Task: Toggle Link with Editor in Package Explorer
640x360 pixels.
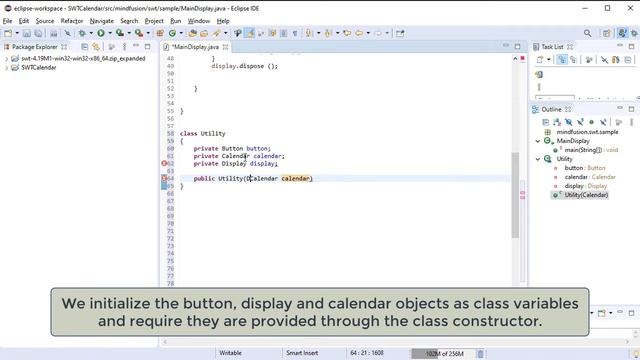Action: pos(96,47)
